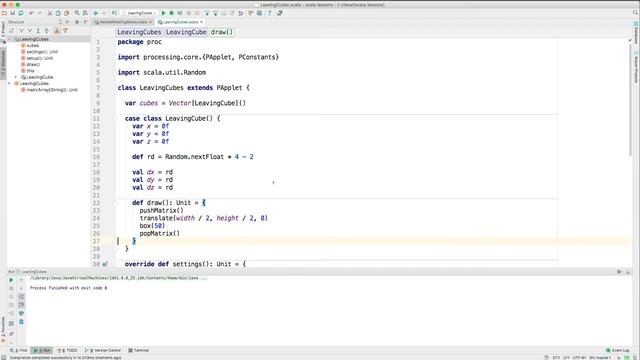The width and height of the screenshot is (640, 360).
Task: Click the Back navigation arrow
Action: pos(96,13)
